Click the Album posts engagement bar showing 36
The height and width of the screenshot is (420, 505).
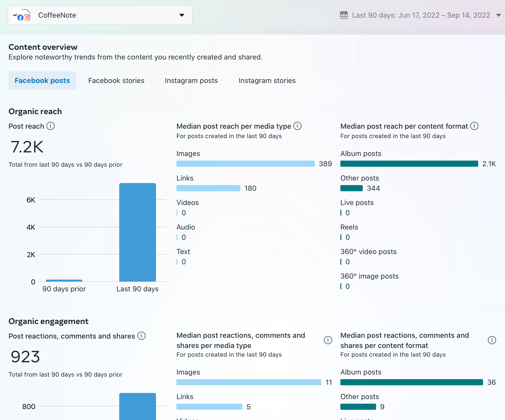click(412, 382)
